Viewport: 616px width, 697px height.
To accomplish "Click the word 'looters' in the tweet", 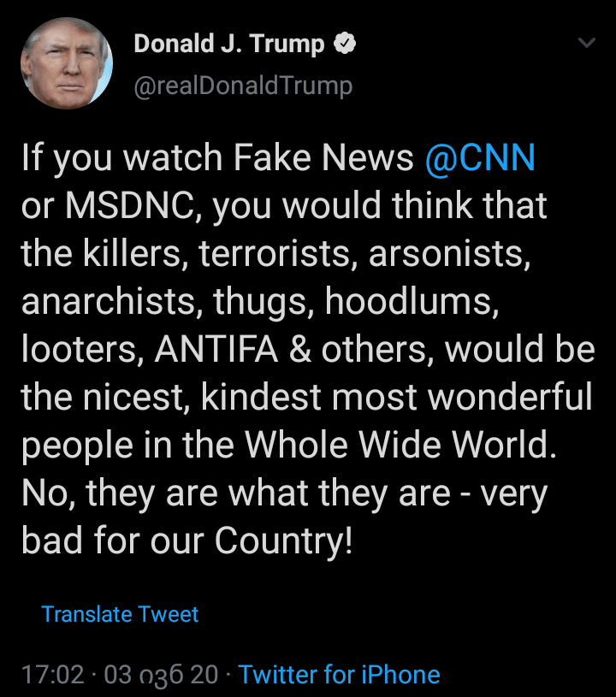I will point(75,350).
